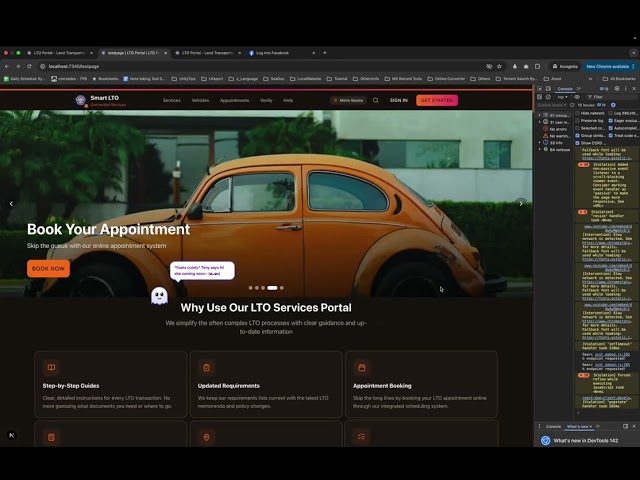
Task: Toggle Selected context only checkbox
Action: click(x=578, y=128)
